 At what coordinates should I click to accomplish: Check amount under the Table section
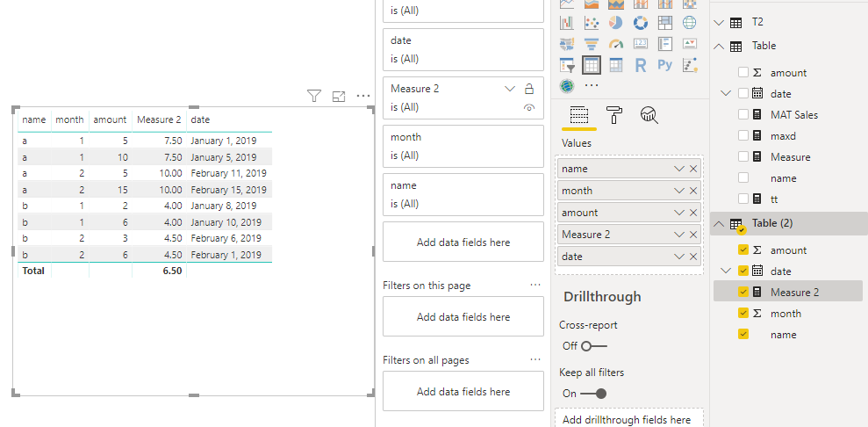[x=743, y=73]
